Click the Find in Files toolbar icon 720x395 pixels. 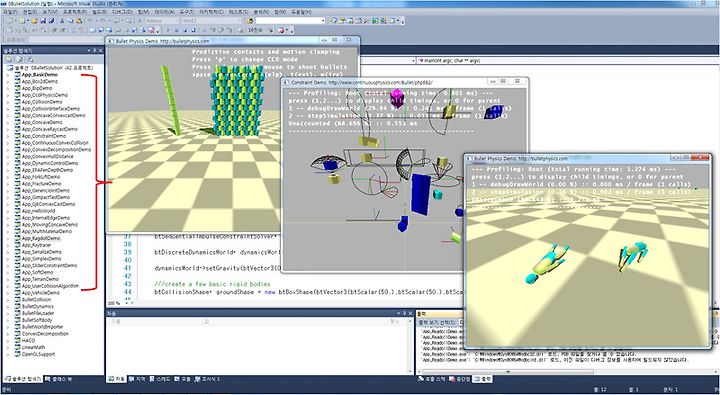point(250,21)
